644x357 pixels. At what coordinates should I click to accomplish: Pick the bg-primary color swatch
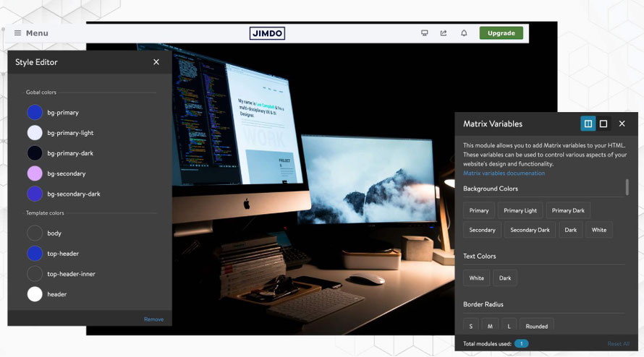point(35,113)
